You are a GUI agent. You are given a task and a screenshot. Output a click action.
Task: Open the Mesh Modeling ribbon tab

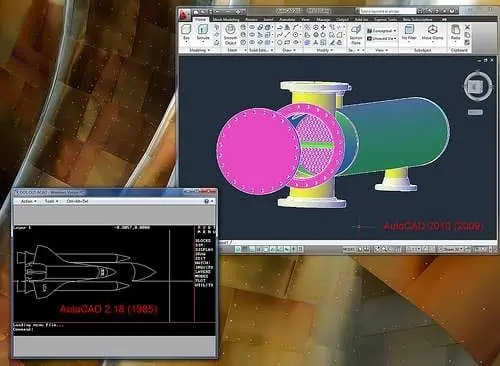coord(226,20)
